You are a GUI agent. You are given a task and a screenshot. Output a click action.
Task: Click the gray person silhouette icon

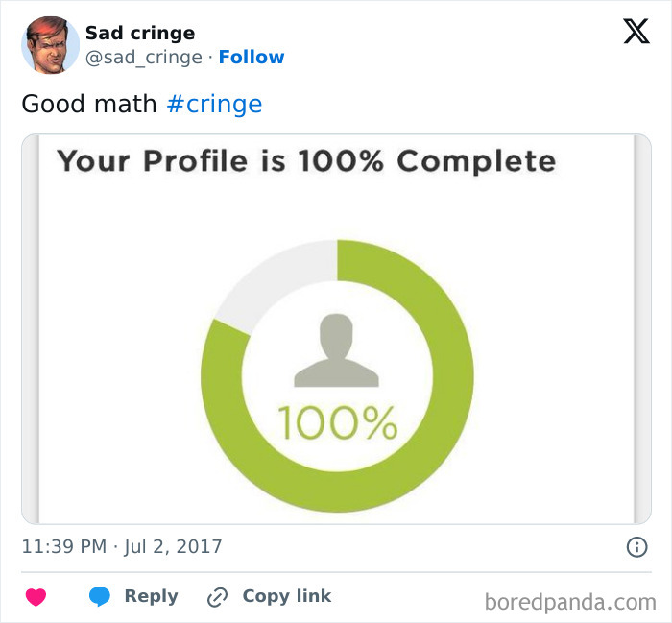pyautogui.click(x=336, y=350)
